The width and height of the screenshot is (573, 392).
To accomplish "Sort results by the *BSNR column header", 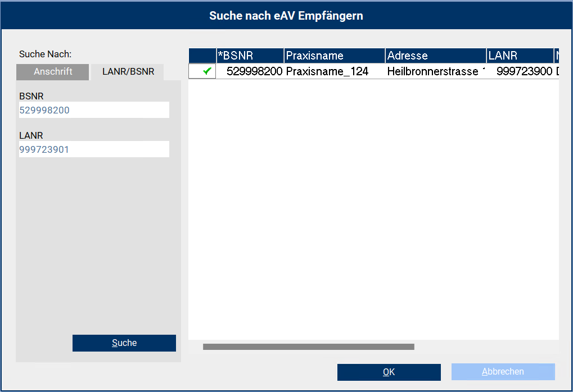I will point(249,55).
